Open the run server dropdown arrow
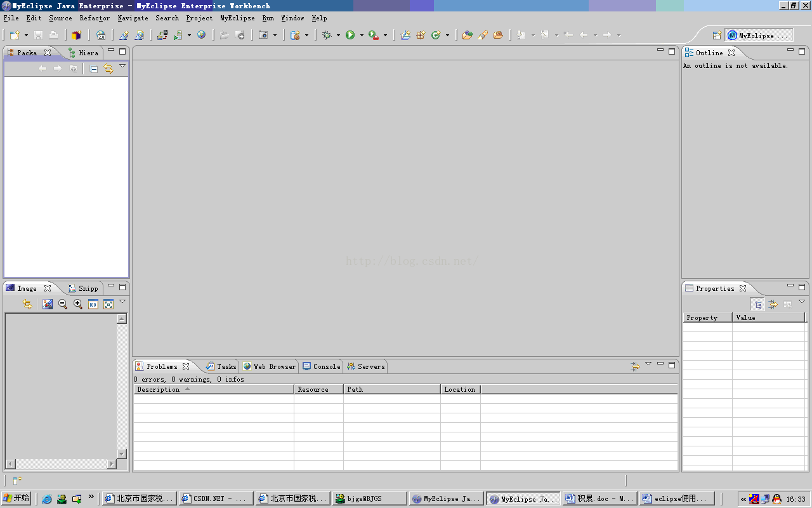The image size is (812, 508). pos(189,36)
